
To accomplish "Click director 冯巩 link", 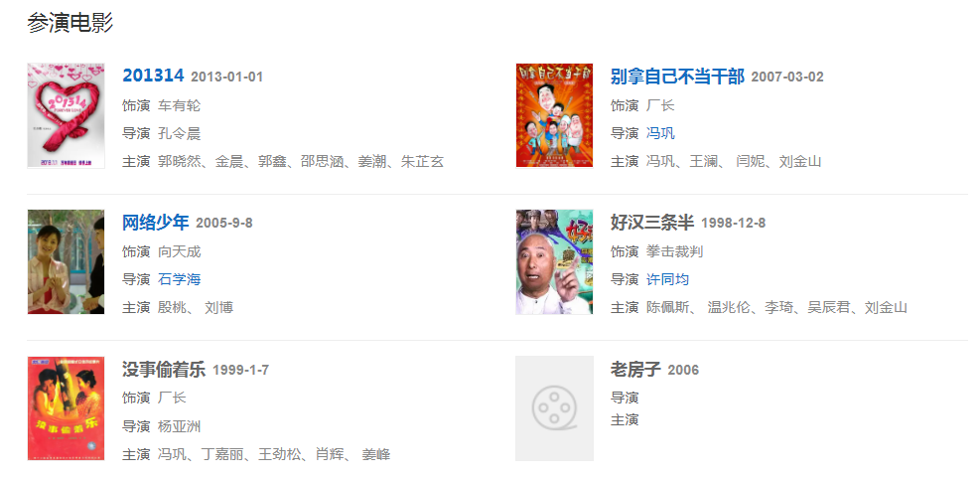I will point(660,133).
